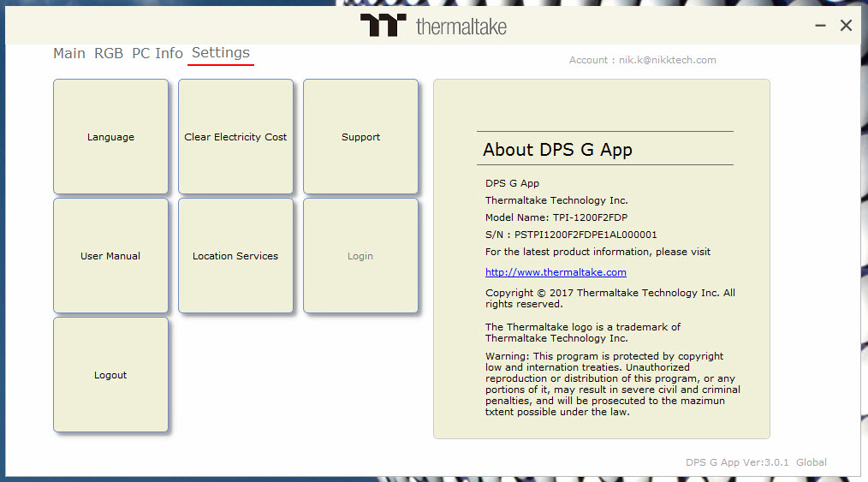Select the Settings tab
Image resolution: width=868 pixels, height=482 pixels.
221,53
